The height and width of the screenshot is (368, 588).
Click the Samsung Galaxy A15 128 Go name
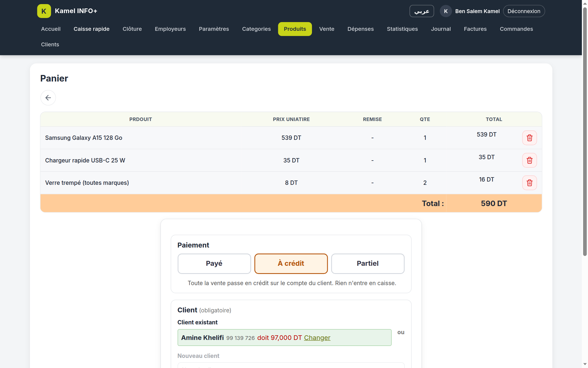coord(84,138)
